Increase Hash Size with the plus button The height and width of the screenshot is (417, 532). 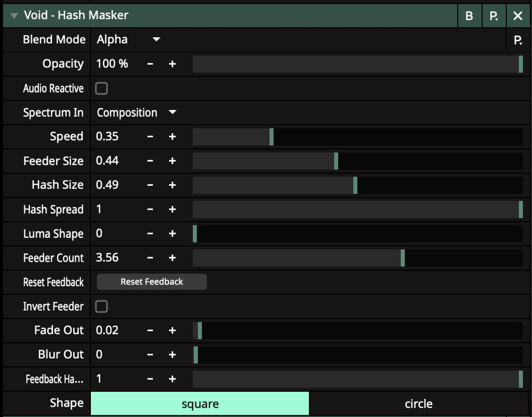tap(172, 185)
